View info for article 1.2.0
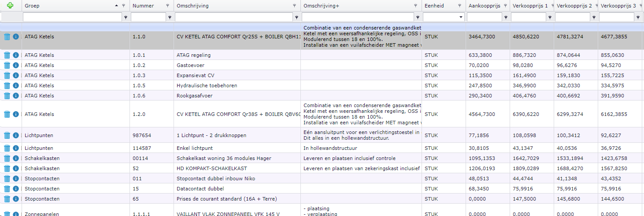 pyautogui.click(x=16, y=114)
